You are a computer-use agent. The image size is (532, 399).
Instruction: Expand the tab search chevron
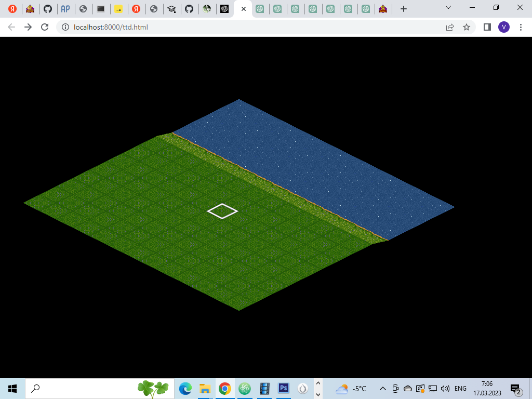click(448, 7)
